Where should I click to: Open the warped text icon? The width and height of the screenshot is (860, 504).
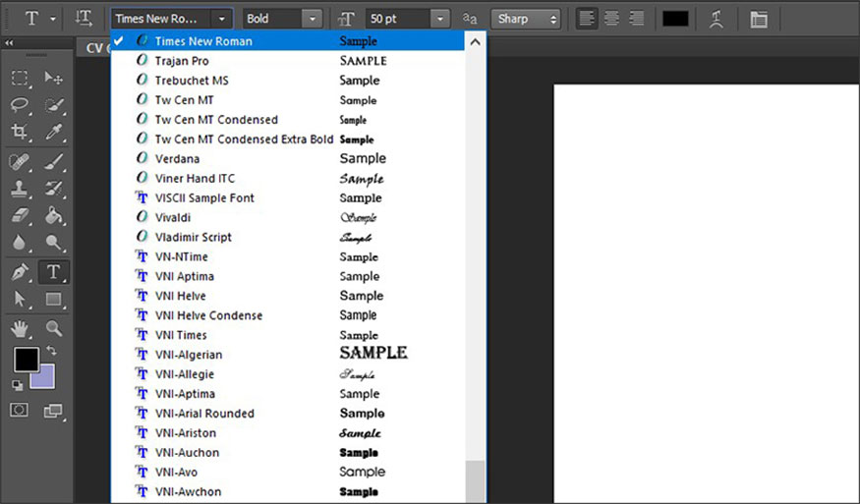(717, 19)
